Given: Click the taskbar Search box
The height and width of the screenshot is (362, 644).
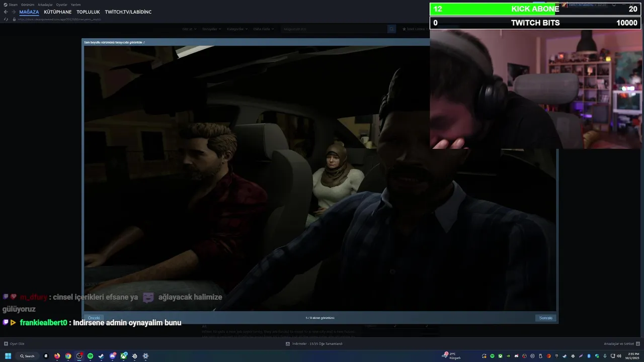Looking at the screenshot, I should pyautogui.click(x=27, y=356).
